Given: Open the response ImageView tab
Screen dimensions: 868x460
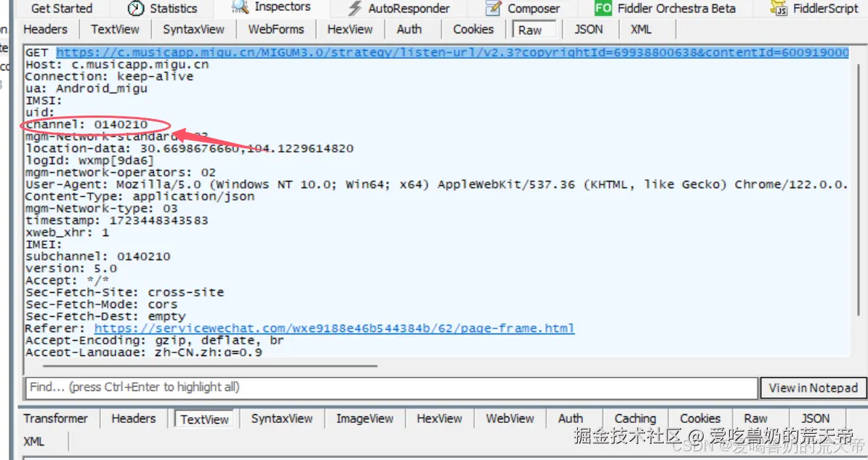Looking at the screenshot, I should (365, 419).
